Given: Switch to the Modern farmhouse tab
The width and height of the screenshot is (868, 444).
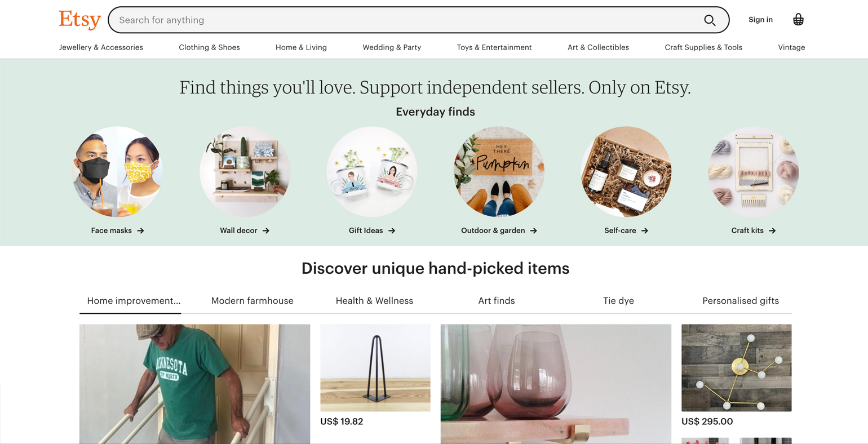Looking at the screenshot, I should click(252, 300).
